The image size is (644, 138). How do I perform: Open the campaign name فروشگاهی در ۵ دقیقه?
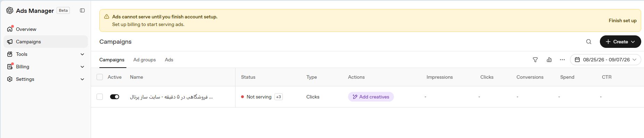tap(171, 97)
